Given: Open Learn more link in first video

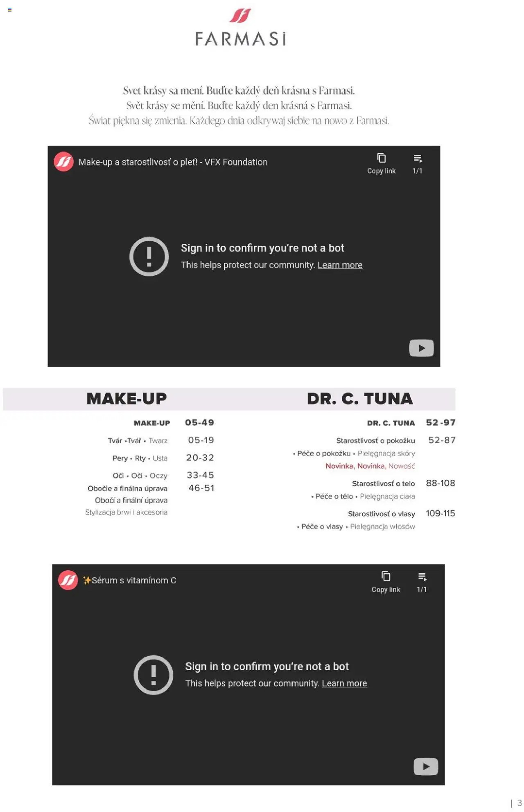Looking at the screenshot, I should [340, 265].
